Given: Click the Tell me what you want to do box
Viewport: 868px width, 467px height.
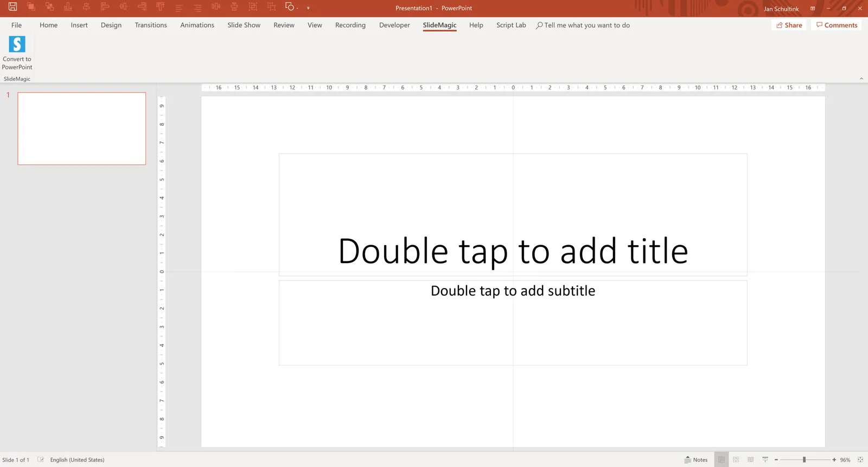Looking at the screenshot, I should [583, 25].
